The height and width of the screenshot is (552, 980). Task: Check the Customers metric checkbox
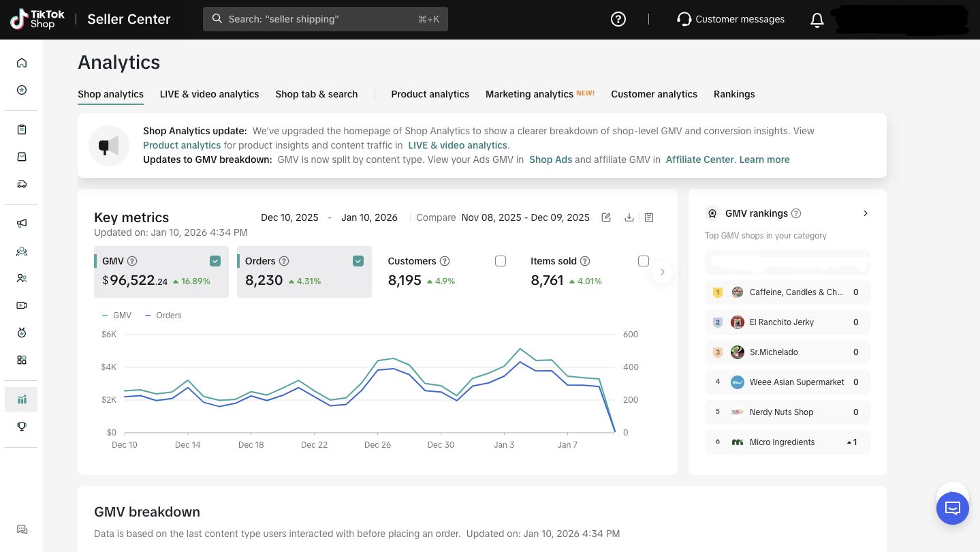[501, 261]
